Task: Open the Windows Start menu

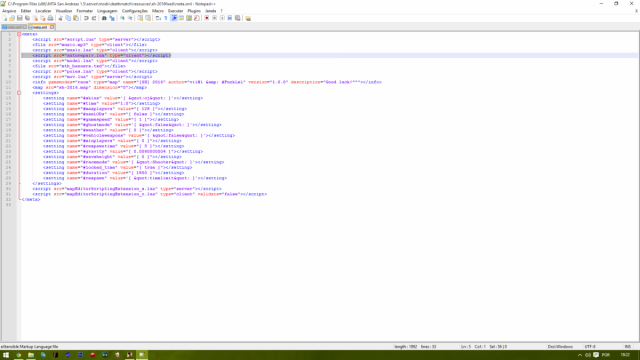Action: click(6, 355)
